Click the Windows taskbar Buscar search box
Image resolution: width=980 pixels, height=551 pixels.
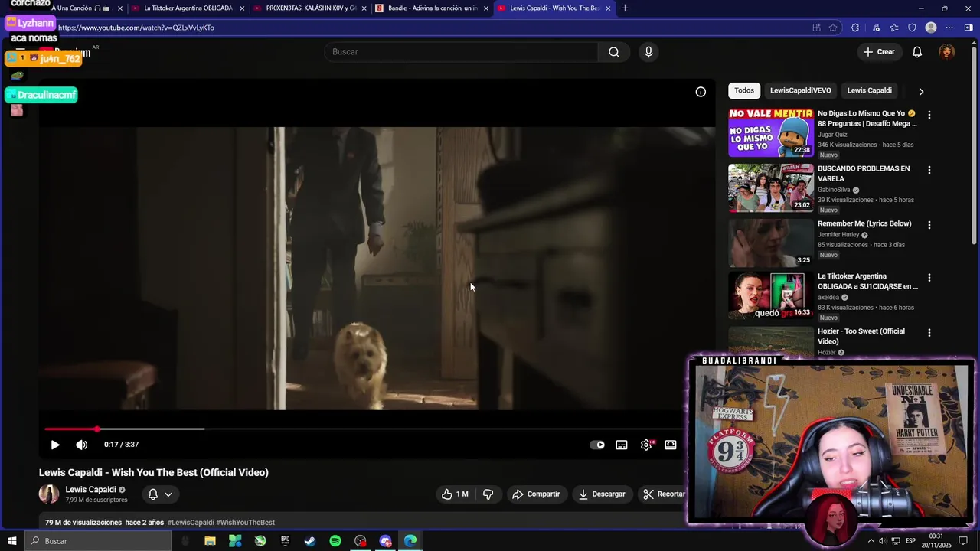pyautogui.click(x=98, y=541)
